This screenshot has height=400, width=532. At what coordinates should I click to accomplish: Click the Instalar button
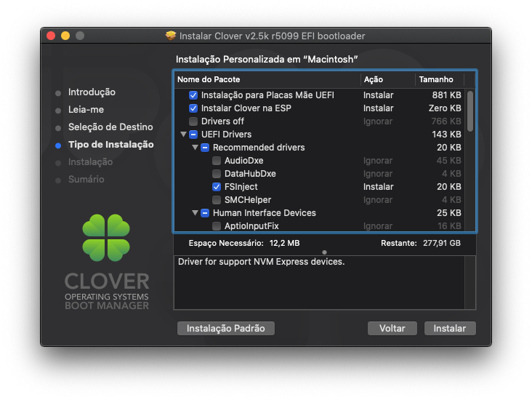tap(450, 328)
